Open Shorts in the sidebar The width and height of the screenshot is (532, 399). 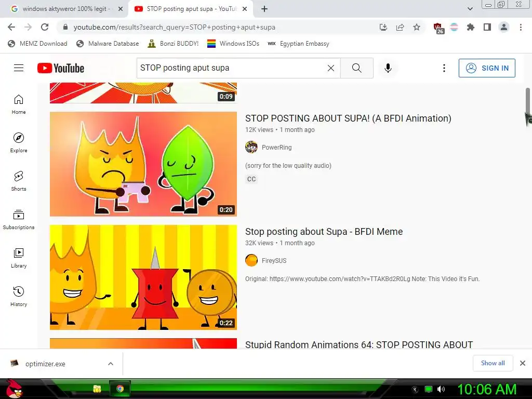[19, 181]
